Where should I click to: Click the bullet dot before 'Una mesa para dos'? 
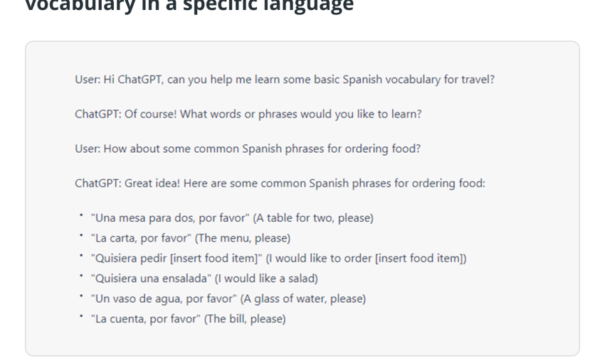(x=81, y=215)
